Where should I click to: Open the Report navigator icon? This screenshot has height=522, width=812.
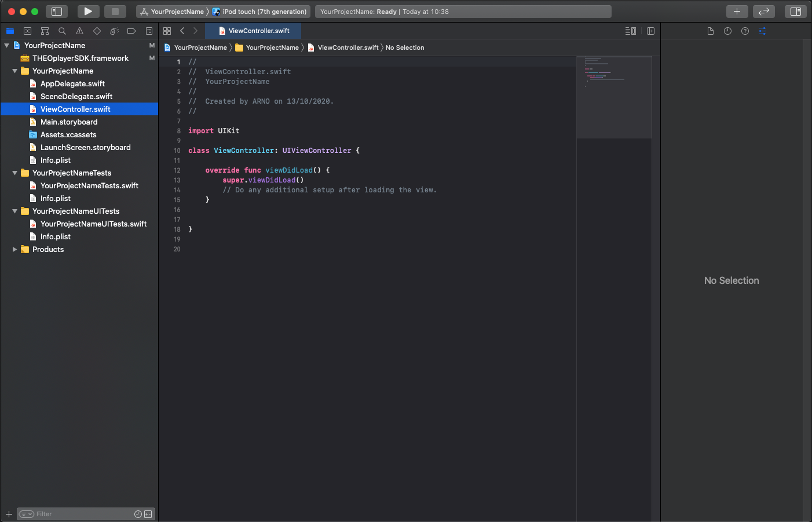pos(149,31)
